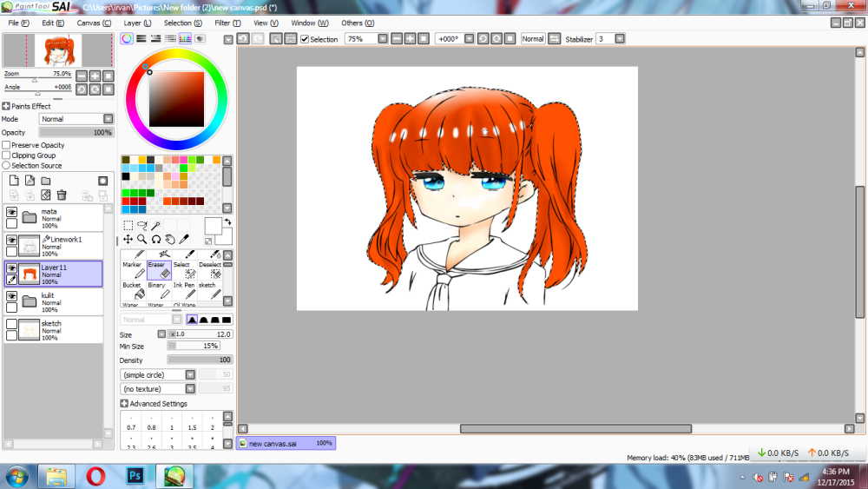
Task: Show the sketch layer
Action: pos(11,324)
